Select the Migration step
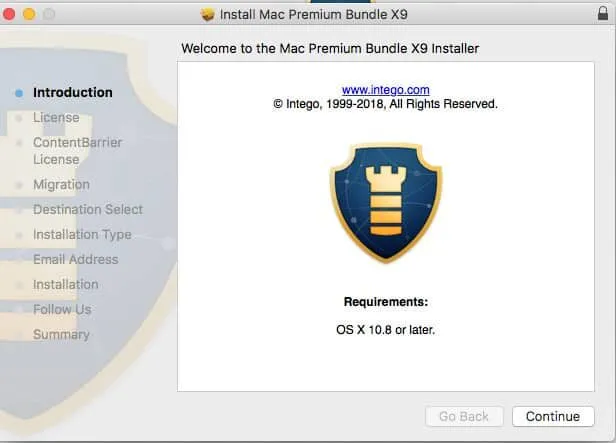616x443 pixels. 61,185
